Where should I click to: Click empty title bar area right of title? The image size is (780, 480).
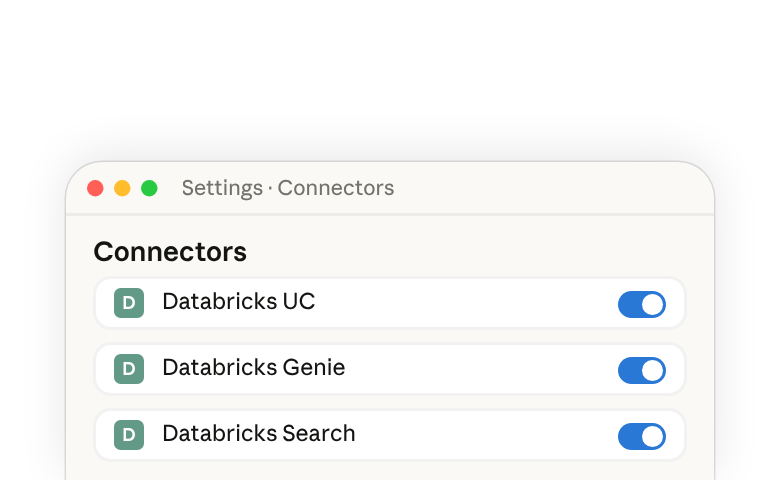coord(547,189)
